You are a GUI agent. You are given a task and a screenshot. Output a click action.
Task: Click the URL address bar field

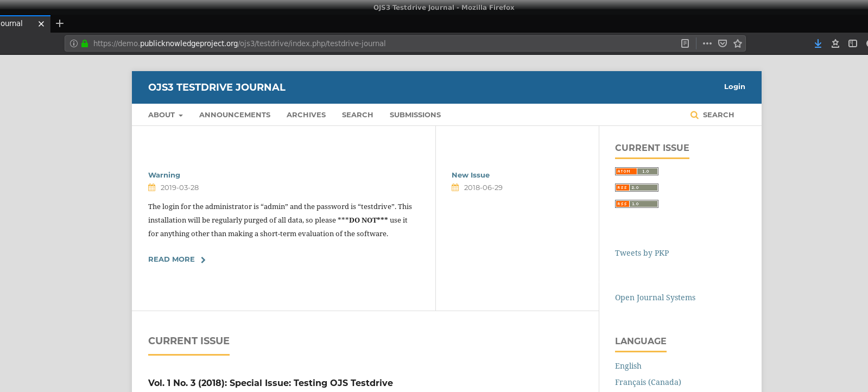pyautogui.click(x=380, y=43)
